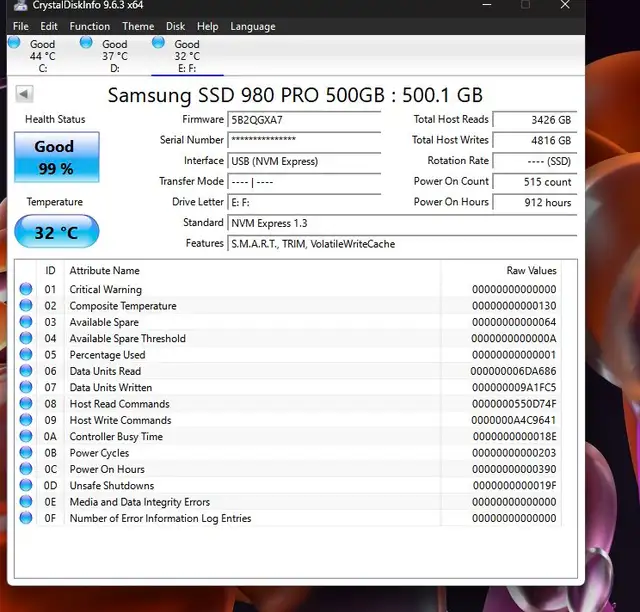The image size is (640, 612).
Task: Open the Disk menu
Action: coord(175,27)
